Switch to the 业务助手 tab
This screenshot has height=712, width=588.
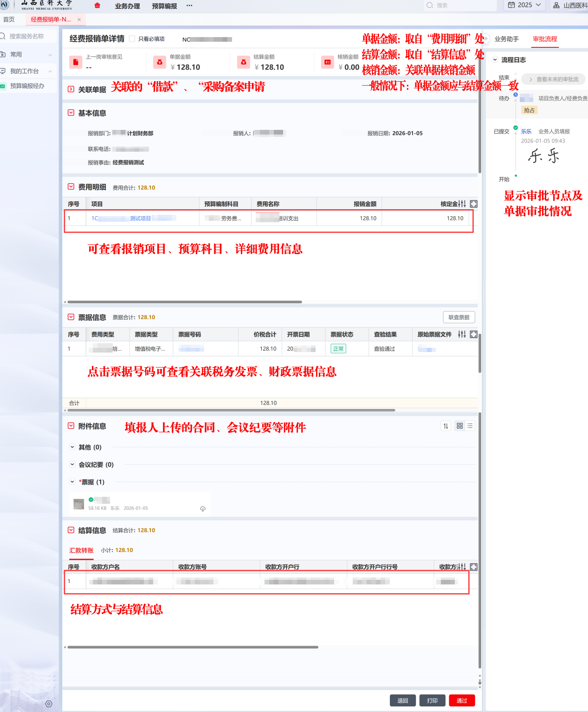pos(506,39)
